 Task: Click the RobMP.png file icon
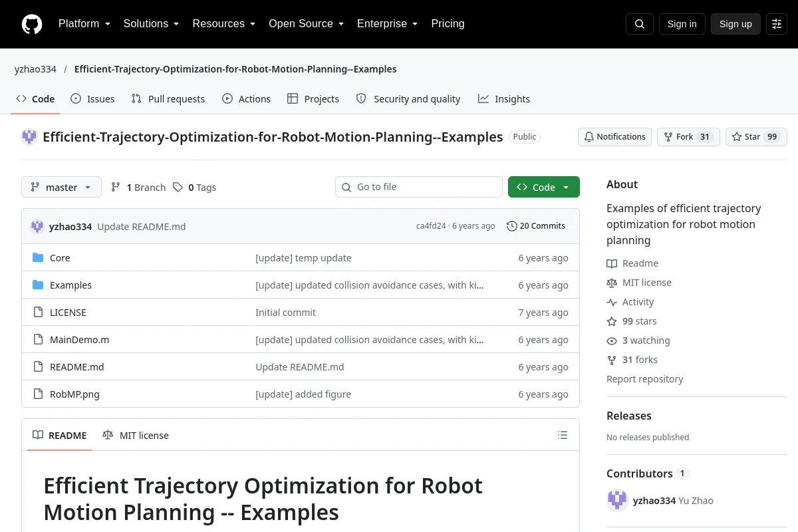38,394
